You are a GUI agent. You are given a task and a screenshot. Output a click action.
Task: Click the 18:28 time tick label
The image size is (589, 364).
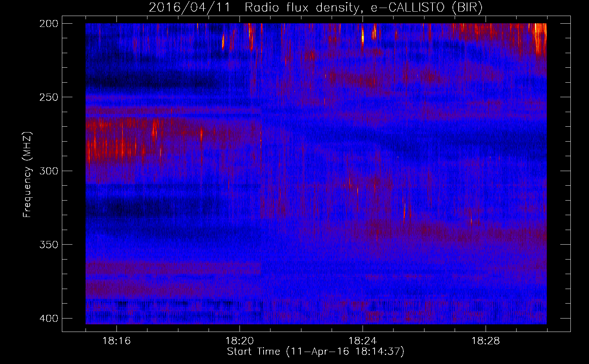click(x=486, y=341)
